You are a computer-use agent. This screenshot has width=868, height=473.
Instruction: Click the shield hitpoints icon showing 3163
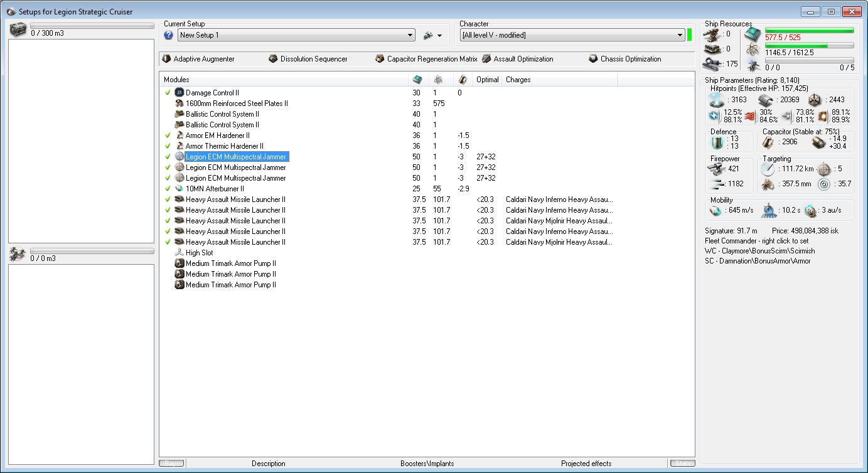715,100
